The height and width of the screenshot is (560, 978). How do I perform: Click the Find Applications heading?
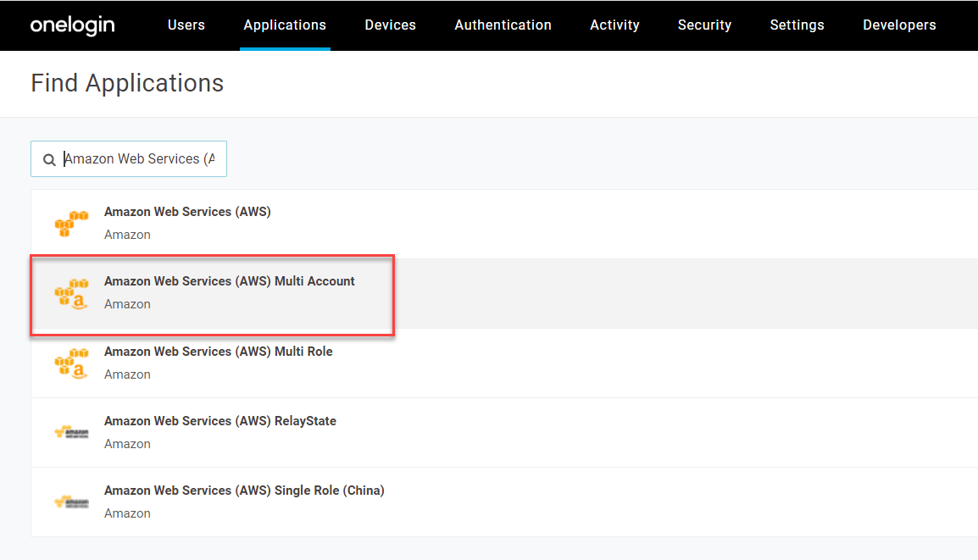pos(127,83)
